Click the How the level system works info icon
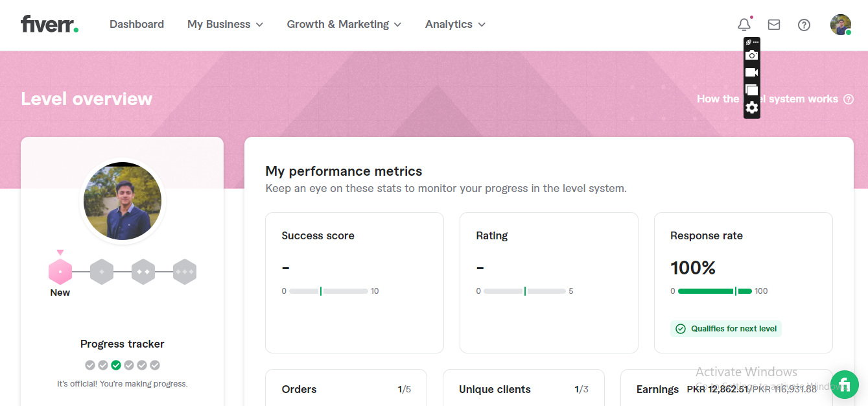The height and width of the screenshot is (406, 868). [849, 99]
